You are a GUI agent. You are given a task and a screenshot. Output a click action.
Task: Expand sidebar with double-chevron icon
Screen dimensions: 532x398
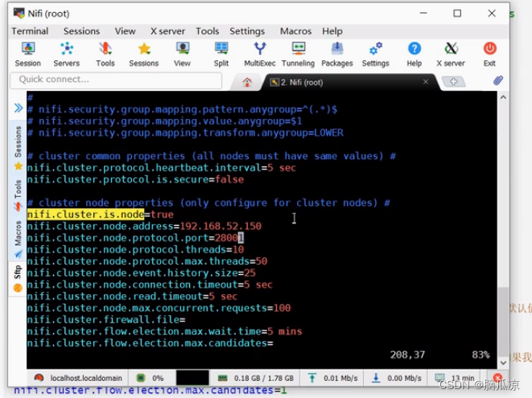pyautogui.click(x=19, y=109)
